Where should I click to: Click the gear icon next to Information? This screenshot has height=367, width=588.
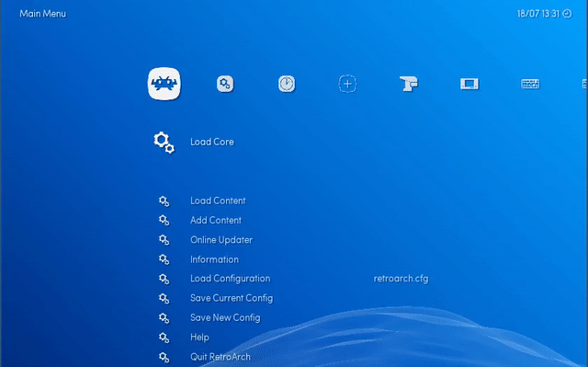(164, 259)
